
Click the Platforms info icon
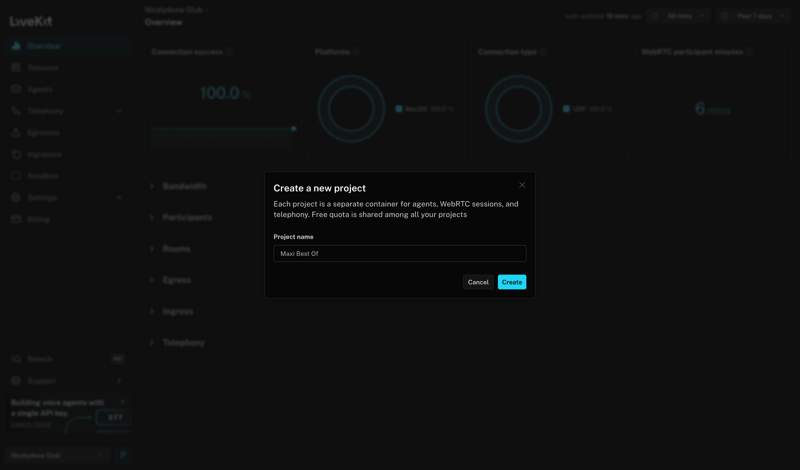(357, 52)
